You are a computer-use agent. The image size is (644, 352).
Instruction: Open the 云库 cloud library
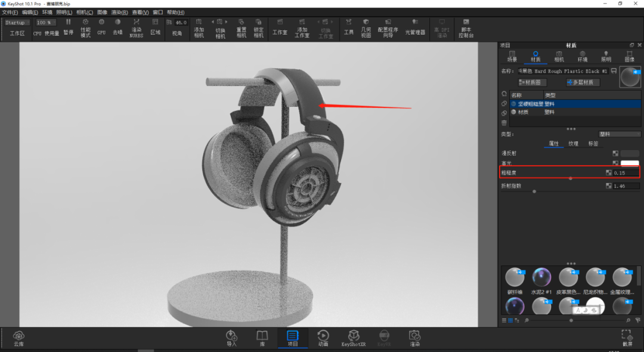pyautogui.click(x=18, y=338)
